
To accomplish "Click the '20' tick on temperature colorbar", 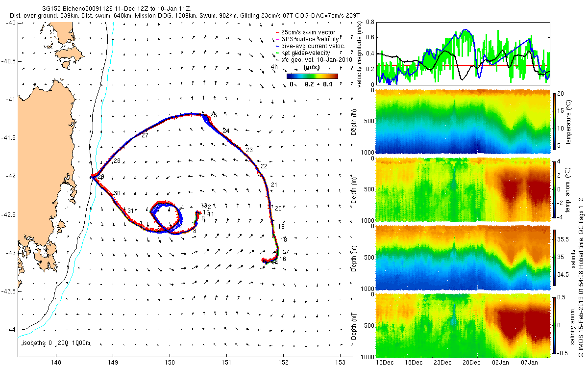I will (562, 93).
